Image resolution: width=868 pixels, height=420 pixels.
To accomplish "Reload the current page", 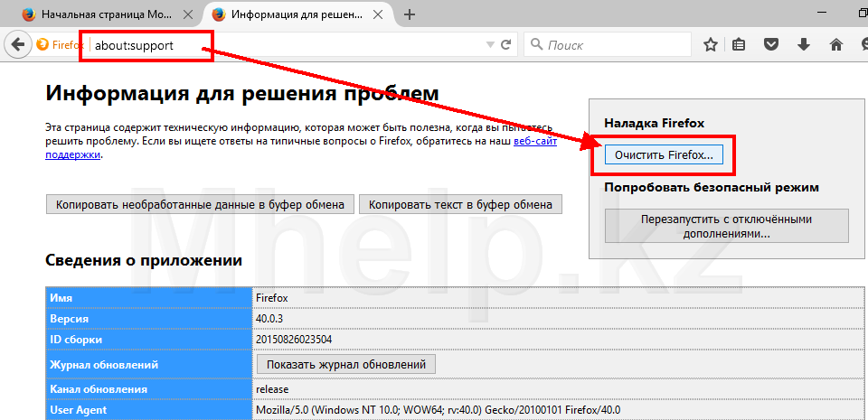I will (505, 45).
